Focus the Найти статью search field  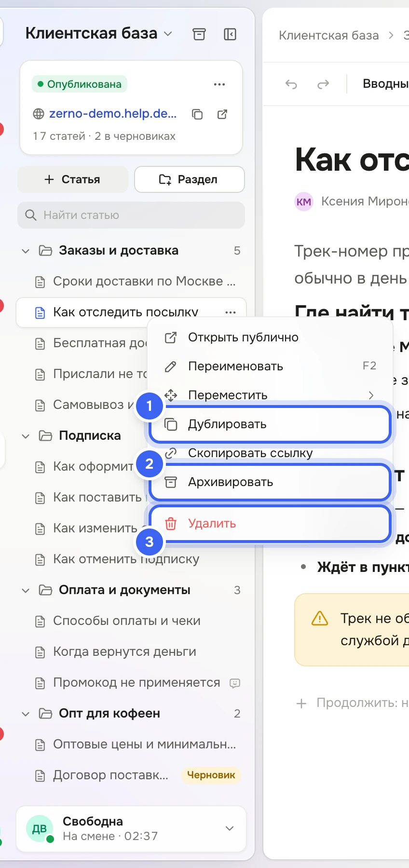tap(131, 215)
